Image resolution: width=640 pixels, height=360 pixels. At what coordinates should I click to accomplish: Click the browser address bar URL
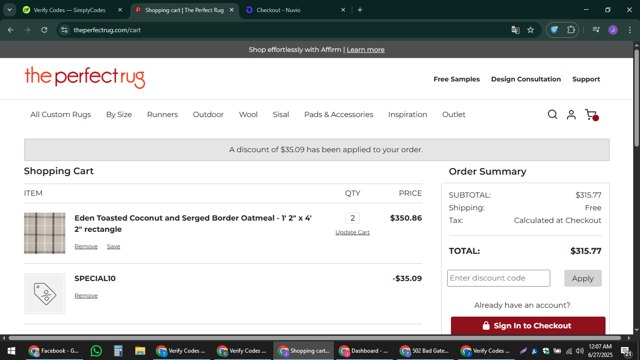[107, 30]
